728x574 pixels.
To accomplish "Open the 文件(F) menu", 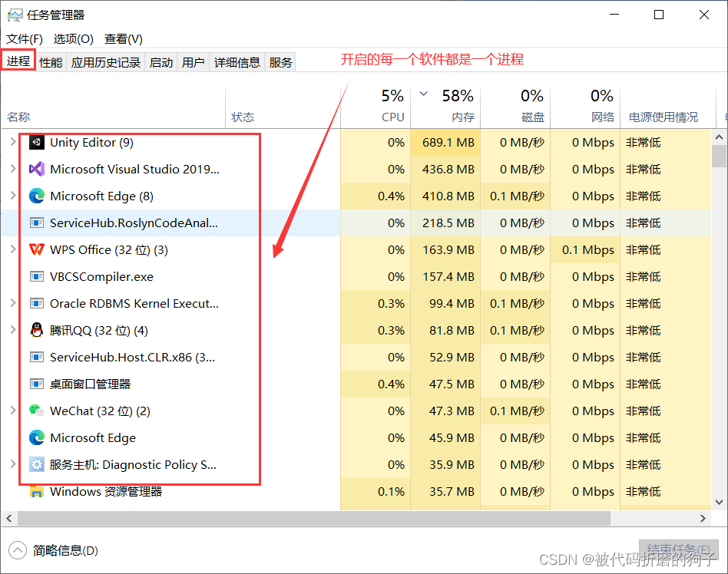I will coord(25,39).
